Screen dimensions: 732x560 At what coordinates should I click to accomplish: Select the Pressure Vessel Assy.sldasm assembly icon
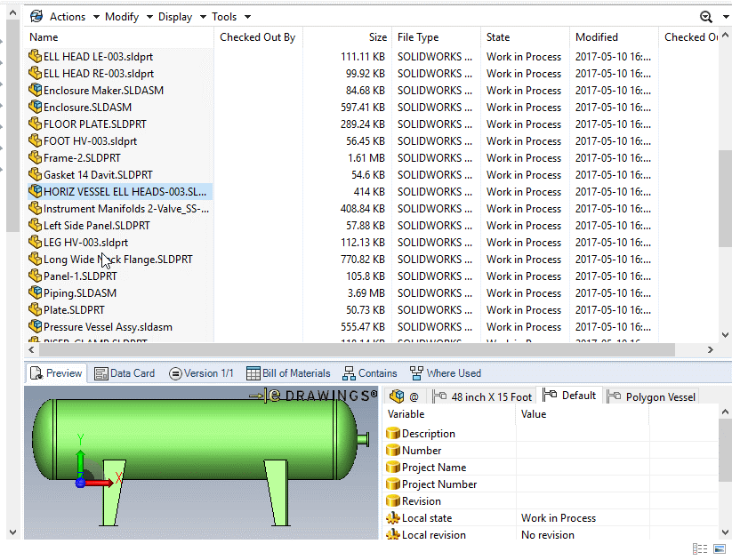[x=35, y=326]
